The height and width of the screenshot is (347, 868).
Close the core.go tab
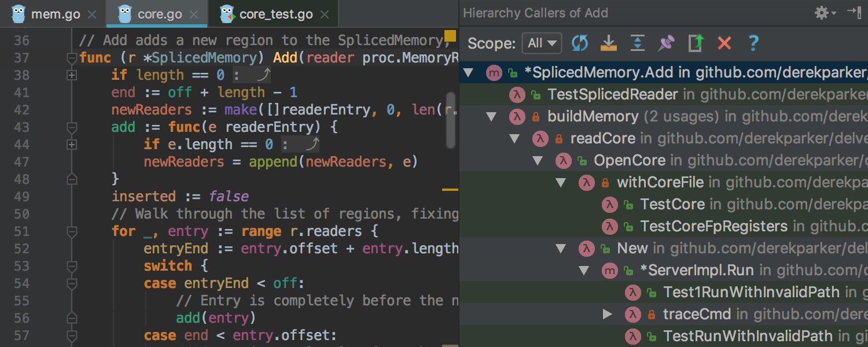point(195,14)
